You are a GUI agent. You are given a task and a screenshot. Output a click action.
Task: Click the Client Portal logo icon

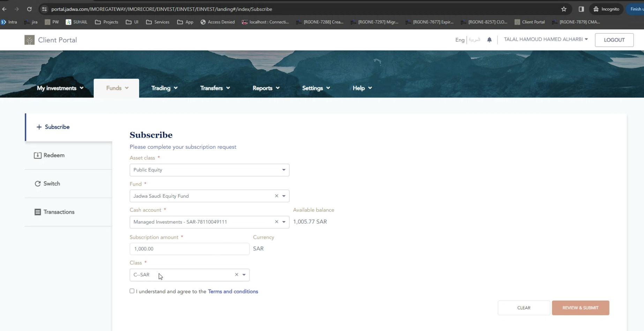(x=29, y=40)
